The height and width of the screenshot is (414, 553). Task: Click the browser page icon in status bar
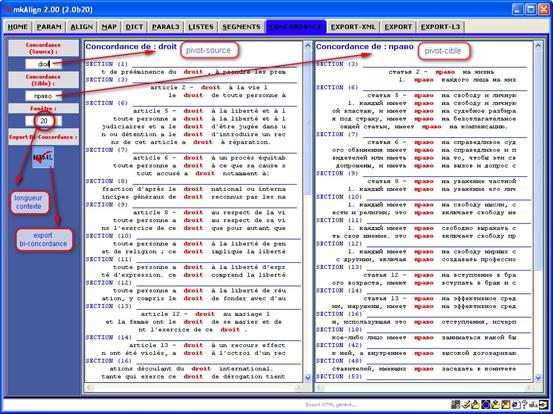(516, 404)
